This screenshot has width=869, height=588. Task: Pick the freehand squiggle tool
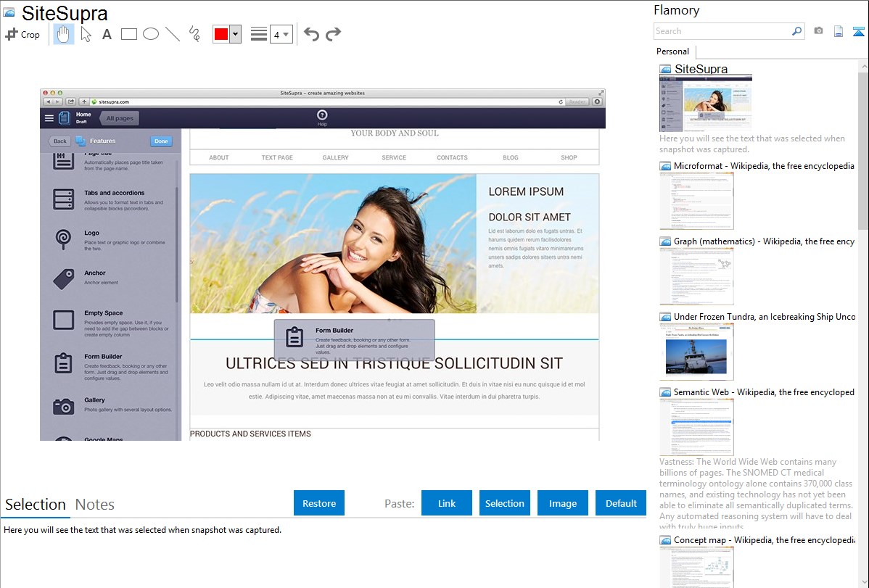pos(194,34)
